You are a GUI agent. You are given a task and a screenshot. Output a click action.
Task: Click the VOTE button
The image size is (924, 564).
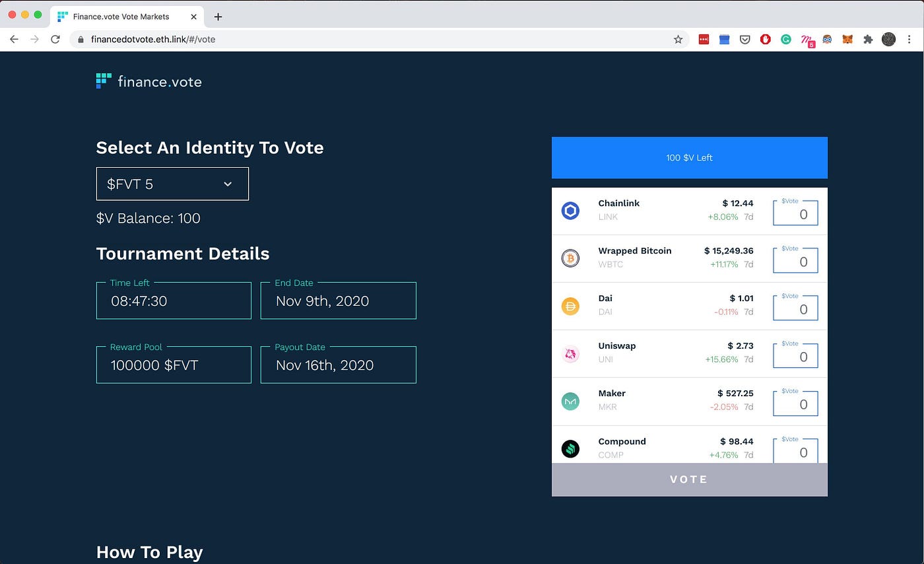[689, 479]
